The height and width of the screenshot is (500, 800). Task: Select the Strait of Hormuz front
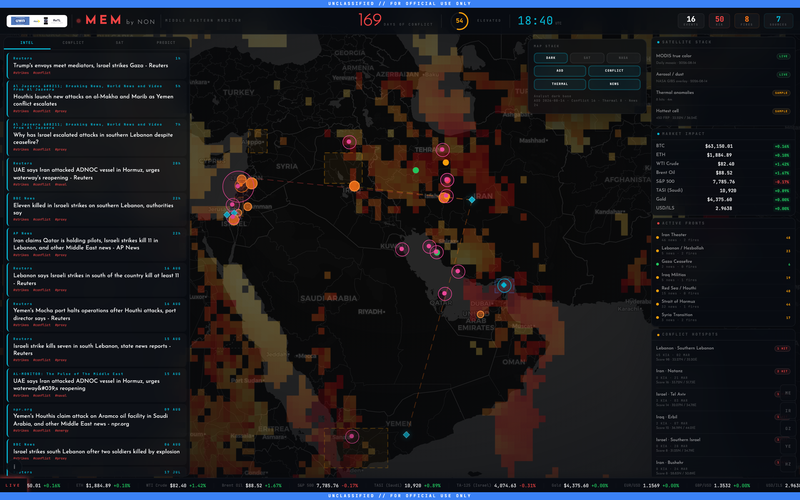click(723, 303)
